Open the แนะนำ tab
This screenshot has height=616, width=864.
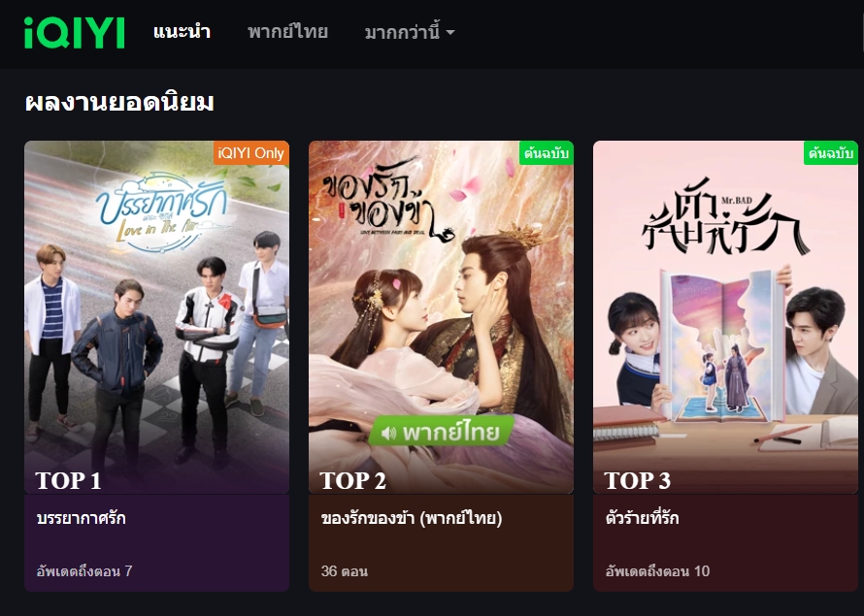coord(182,31)
